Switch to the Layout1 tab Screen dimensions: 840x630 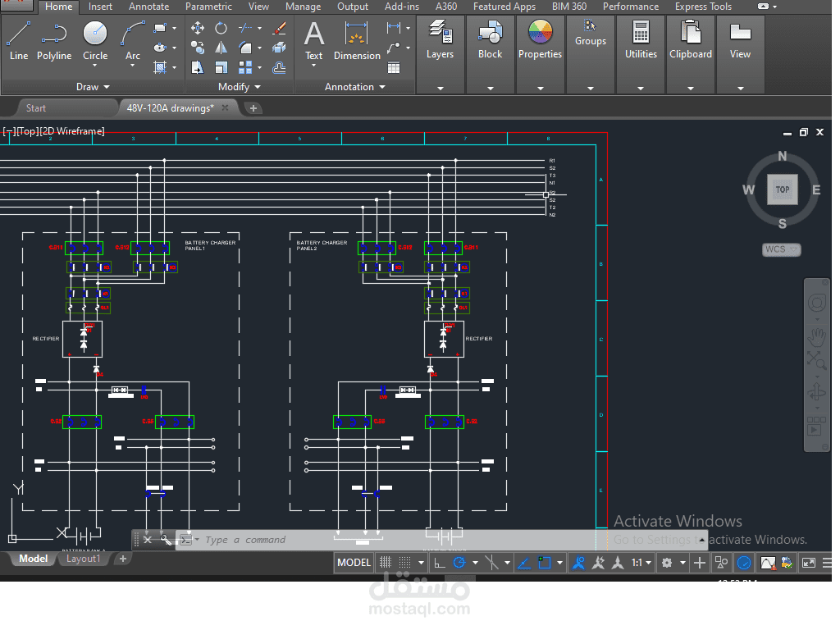(x=83, y=559)
